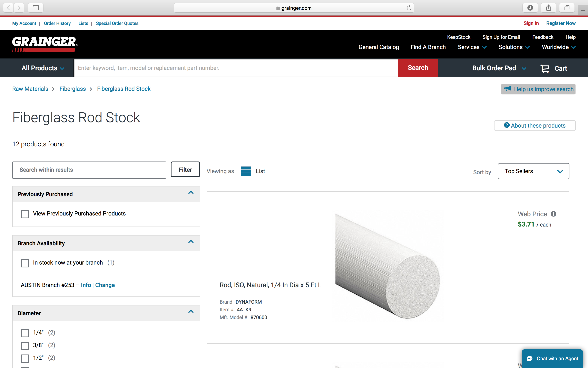Check View Previously Purchased Products

pyautogui.click(x=25, y=214)
